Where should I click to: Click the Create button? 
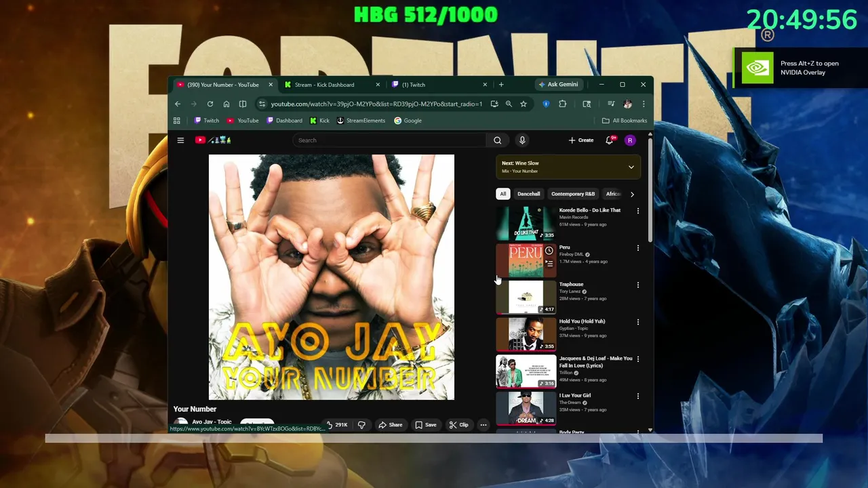(581, 140)
